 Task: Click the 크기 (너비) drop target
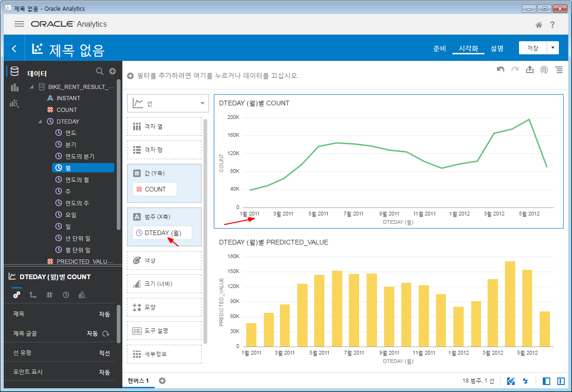coord(164,284)
